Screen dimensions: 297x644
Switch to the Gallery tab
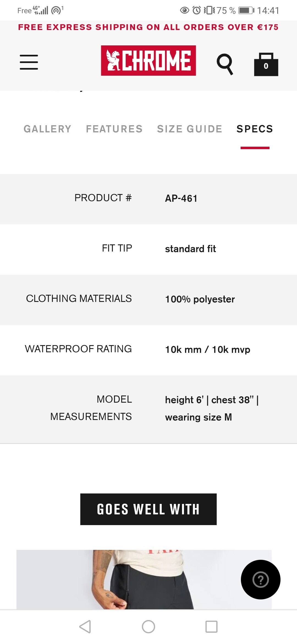point(48,129)
